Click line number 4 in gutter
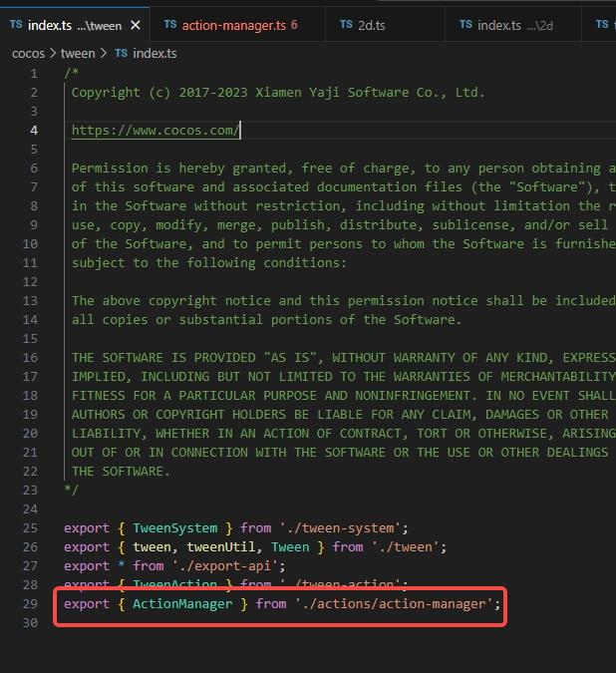616x673 pixels. pyautogui.click(x=34, y=130)
